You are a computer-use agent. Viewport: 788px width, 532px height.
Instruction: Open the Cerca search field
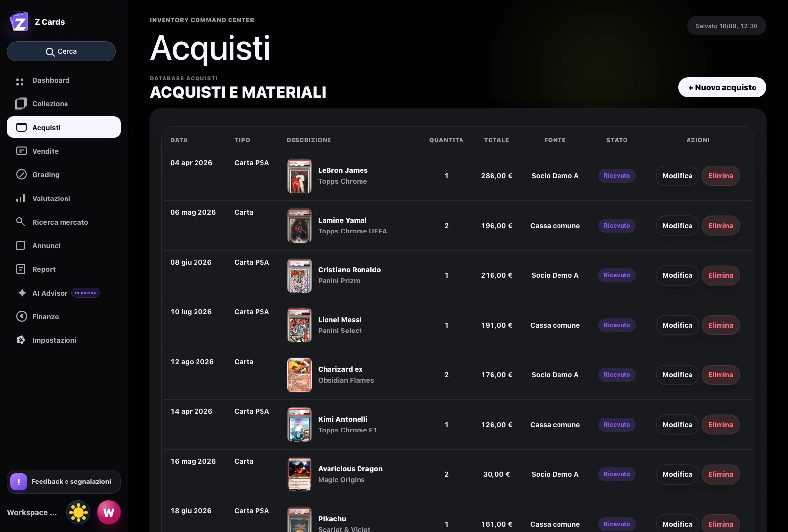pyautogui.click(x=61, y=51)
